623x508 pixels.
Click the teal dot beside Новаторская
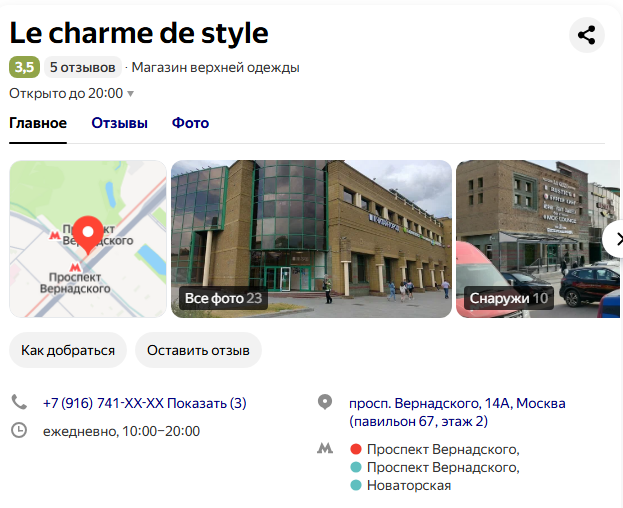point(356,485)
